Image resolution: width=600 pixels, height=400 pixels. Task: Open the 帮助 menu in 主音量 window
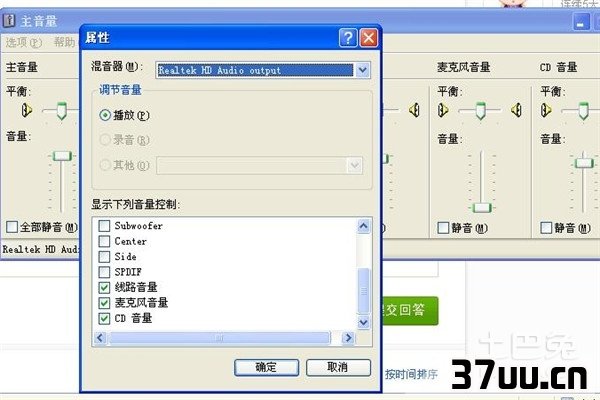(x=66, y=42)
